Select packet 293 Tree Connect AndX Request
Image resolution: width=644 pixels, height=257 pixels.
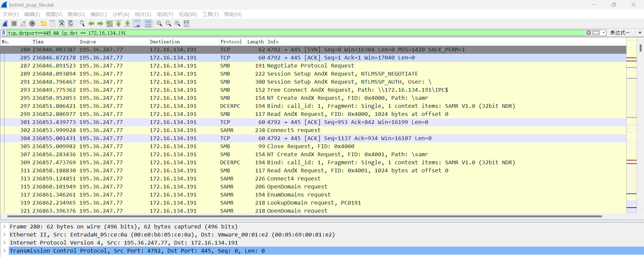[313, 90]
